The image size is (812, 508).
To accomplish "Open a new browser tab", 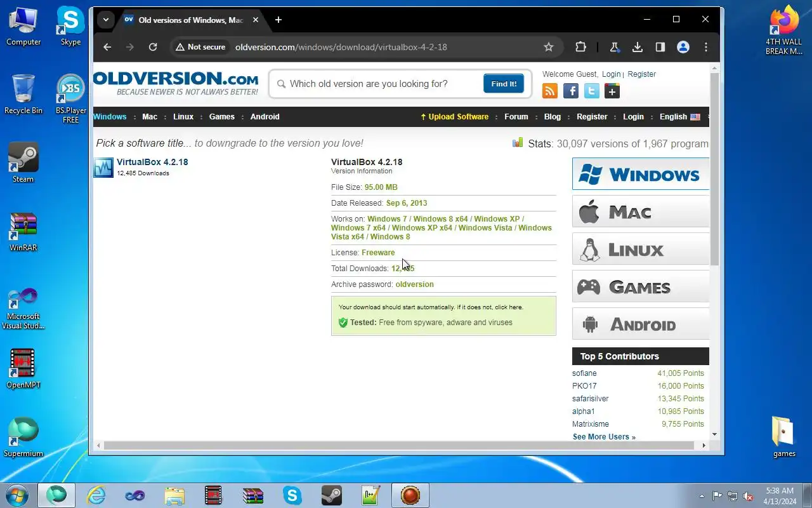I will 278,20.
